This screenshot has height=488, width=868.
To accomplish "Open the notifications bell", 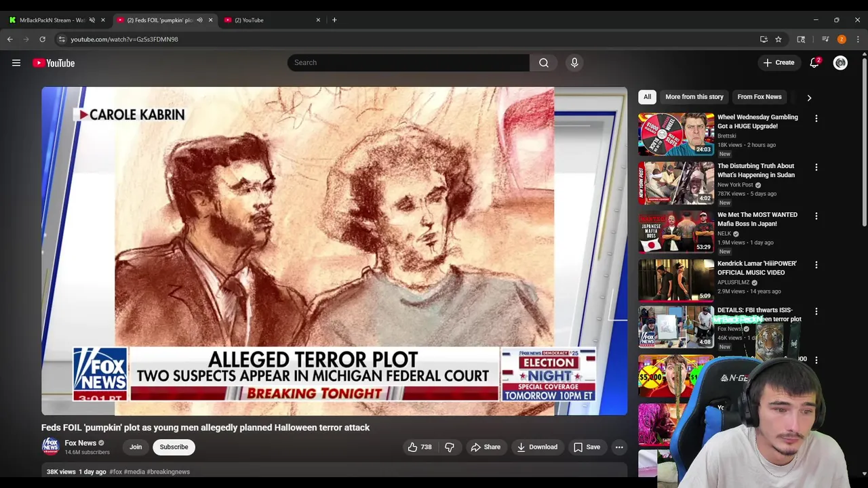I will click(x=814, y=62).
